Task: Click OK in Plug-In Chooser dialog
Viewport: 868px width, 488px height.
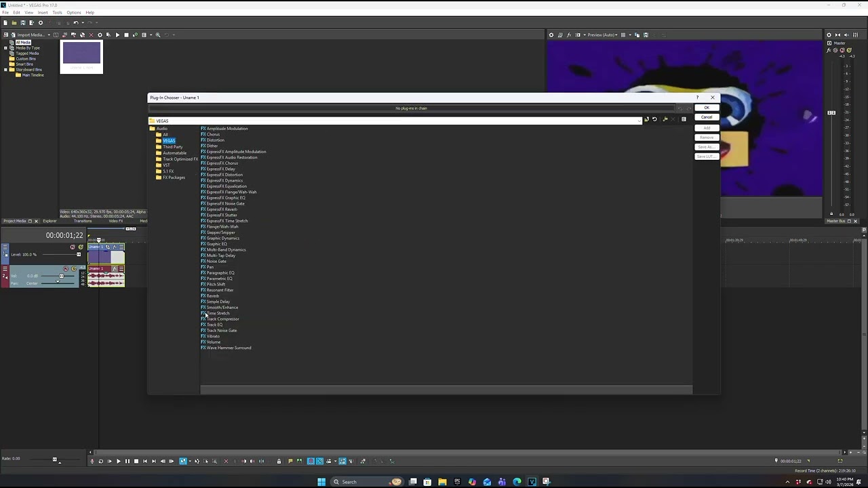Action: point(707,108)
